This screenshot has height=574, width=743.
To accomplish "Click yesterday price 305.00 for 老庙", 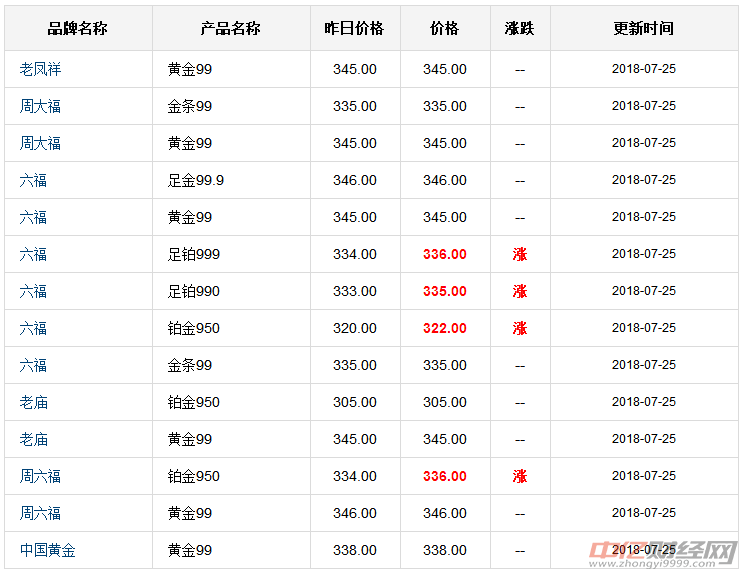I will pos(355,402).
